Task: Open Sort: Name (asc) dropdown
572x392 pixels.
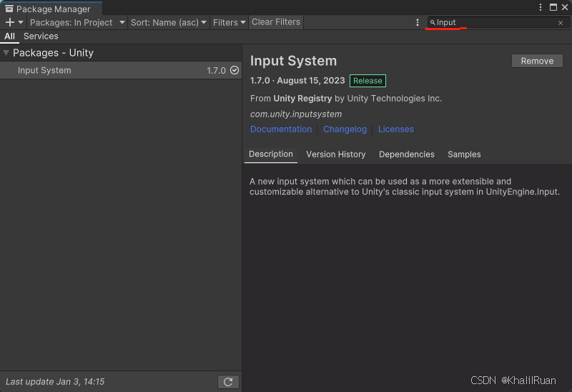Action: point(169,22)
